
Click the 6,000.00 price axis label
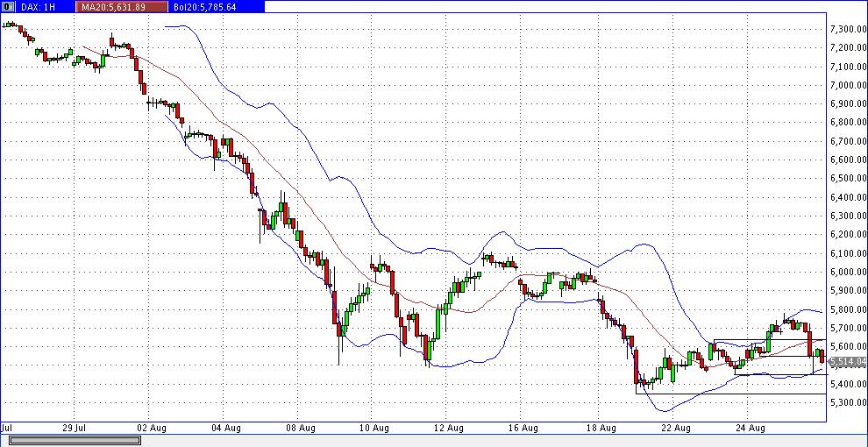pyautogui.click(x=848, y=272)
